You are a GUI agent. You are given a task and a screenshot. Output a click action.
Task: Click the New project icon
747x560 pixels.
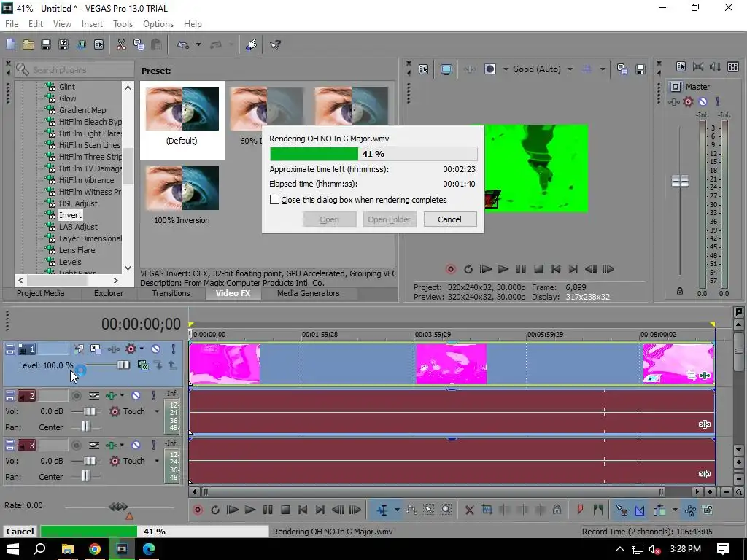(x=10, y=44)
